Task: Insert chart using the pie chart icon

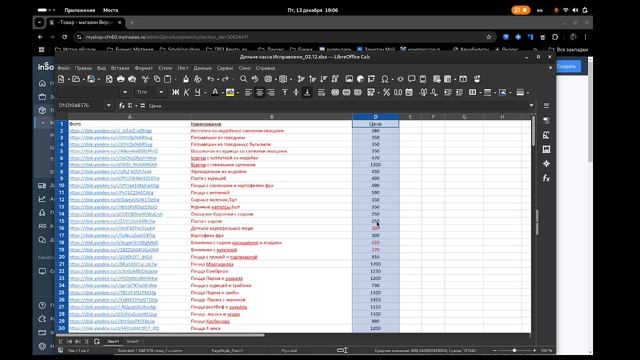Action: pos(360,79)
